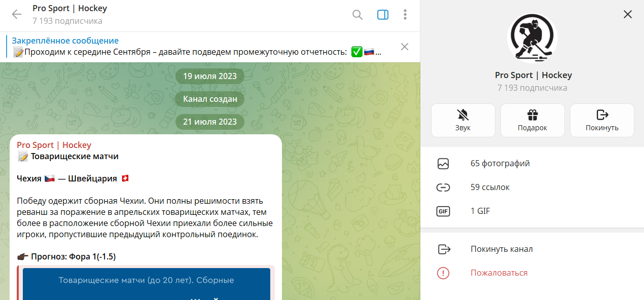Click the "Pro Sport | Hockey" name in the info panel
Screen dimensions: 644x300
point(533,75)
